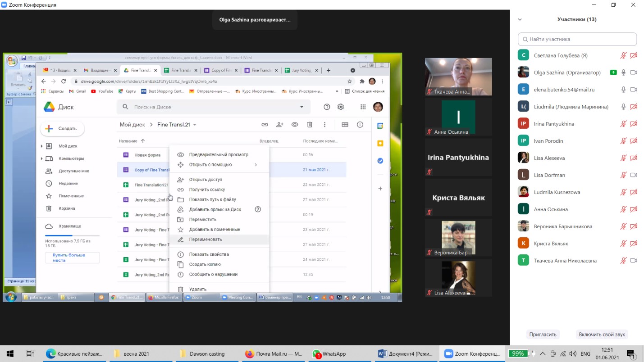Click the Google Drive settings gear icon

tap(341, 107)
